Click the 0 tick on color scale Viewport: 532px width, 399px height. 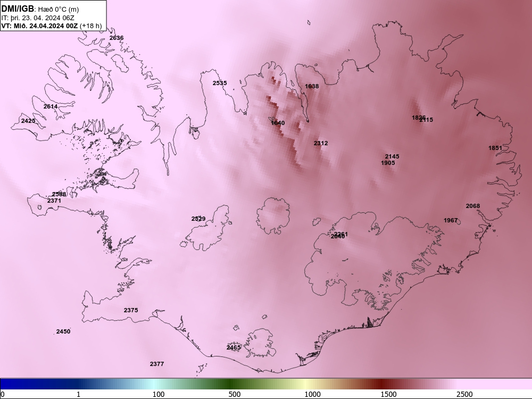point(3,394)
